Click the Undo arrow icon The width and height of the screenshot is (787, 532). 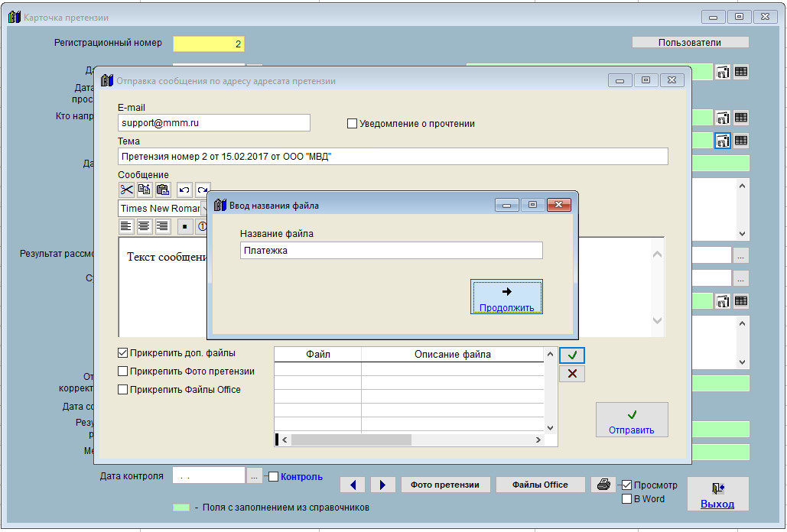pos(184,190)
